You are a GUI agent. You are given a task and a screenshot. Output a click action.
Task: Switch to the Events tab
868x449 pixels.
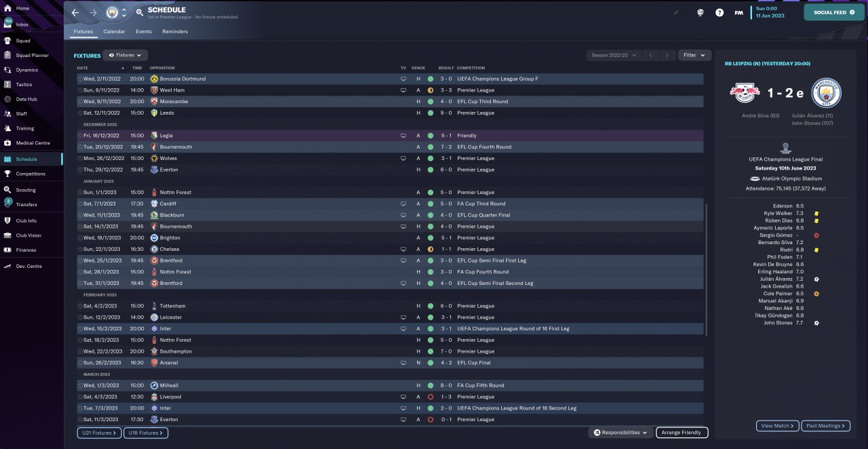click(x=144, y=31)
